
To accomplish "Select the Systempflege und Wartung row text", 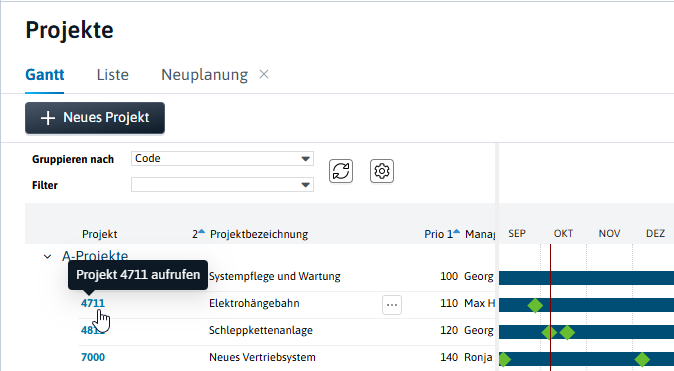I will click(x=275, y=276).
